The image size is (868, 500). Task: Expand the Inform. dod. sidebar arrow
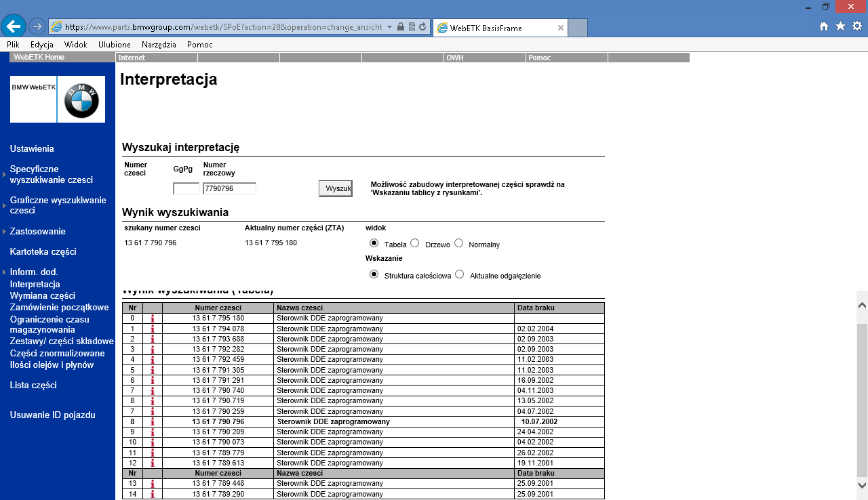coord(4,272)
